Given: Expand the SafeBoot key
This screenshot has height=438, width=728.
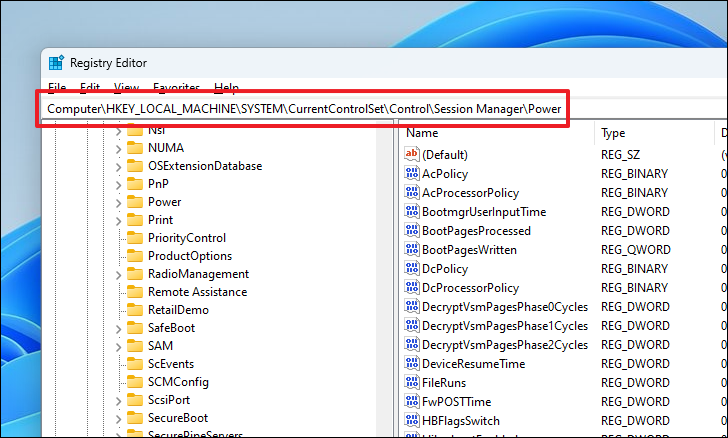Looking at the screenshot, I should coord(118,329).
